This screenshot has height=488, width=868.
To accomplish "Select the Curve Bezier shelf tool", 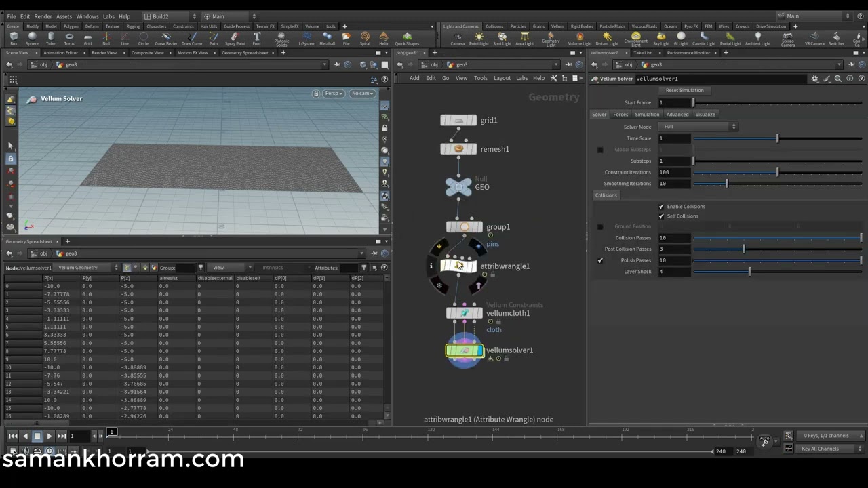I will (x=166, y=38).
